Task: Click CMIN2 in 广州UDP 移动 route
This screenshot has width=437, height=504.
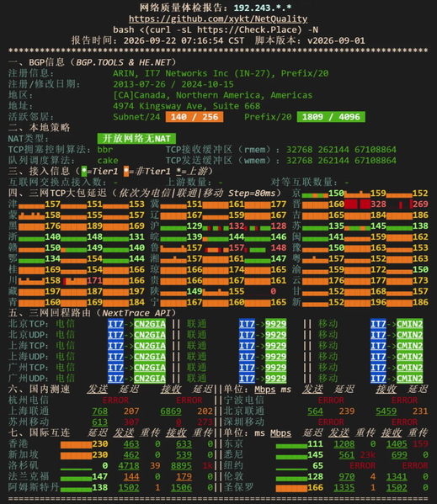Action: coord(410,379)
